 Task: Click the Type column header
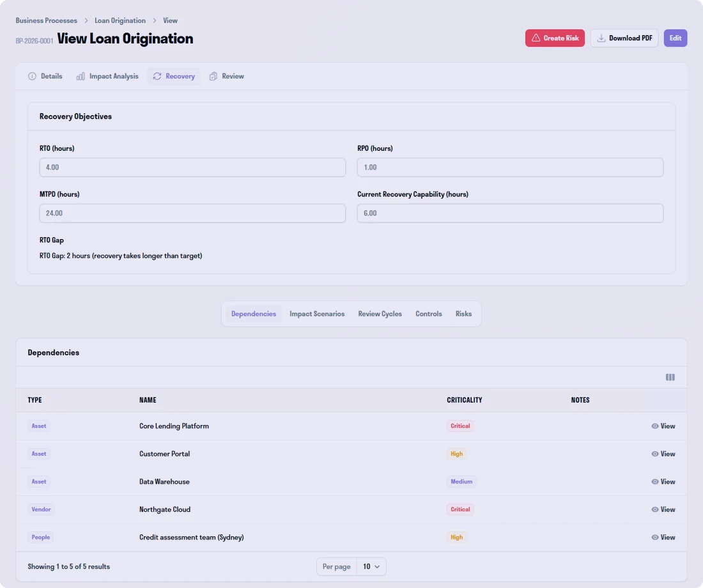[35, 400]
